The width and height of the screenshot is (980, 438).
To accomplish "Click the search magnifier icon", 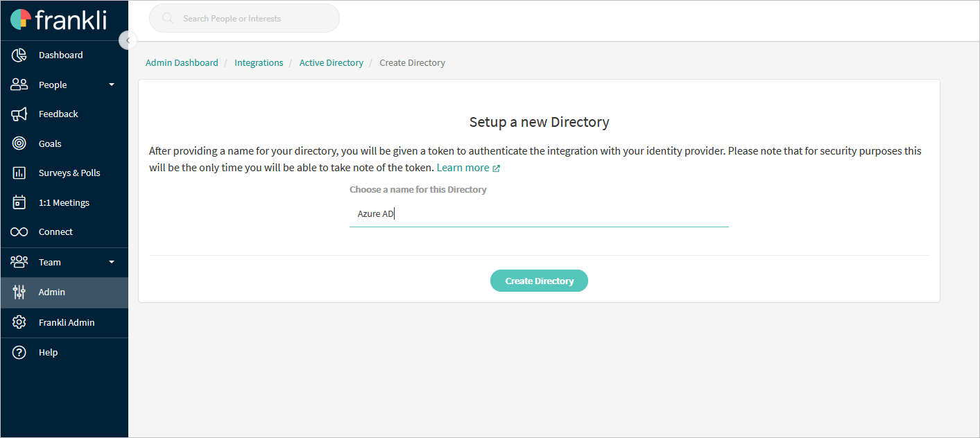I will point(168,18).
